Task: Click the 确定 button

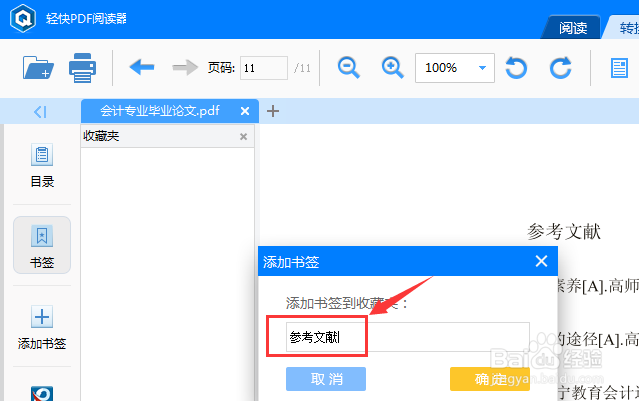Action: [x=490, y=379]
